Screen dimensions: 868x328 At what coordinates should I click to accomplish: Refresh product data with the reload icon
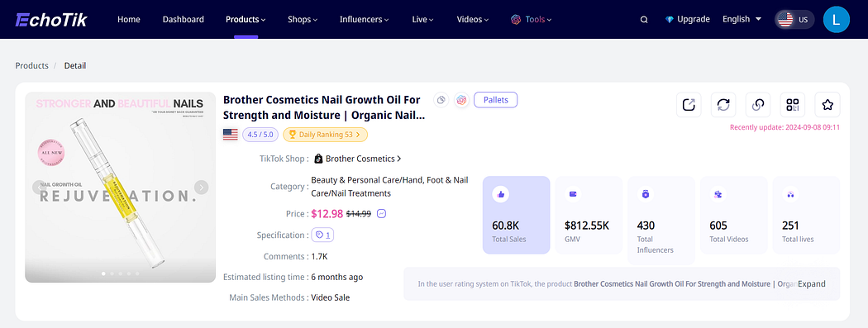[x=723, y=105]
